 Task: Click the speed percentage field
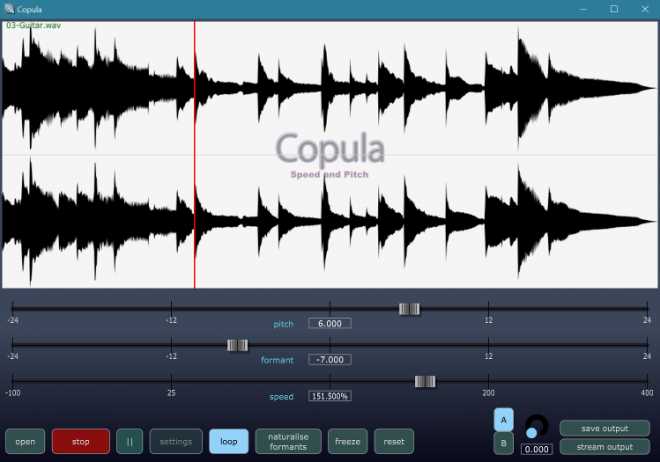click(329, 396)
